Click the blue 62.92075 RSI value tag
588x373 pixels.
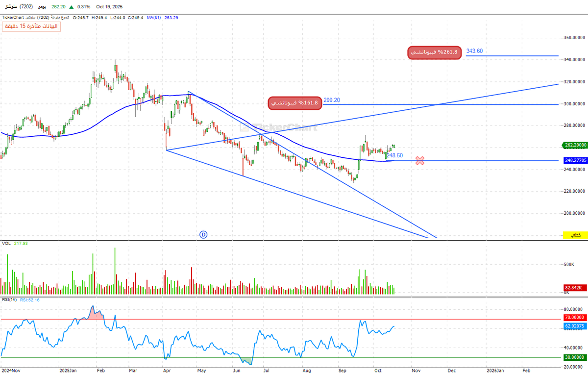click(575, 326)
